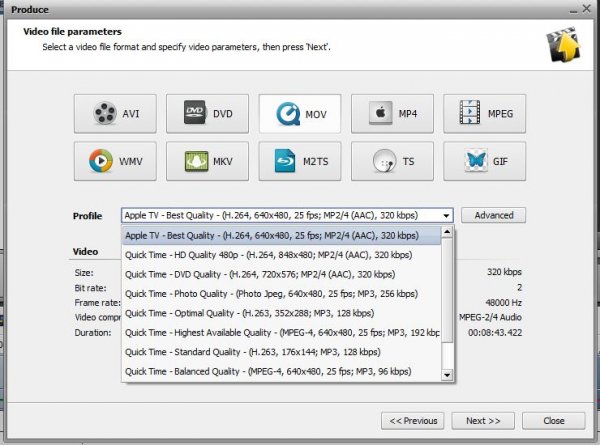Click the 00:08:43.422 duration value
The height and width of the screenshot is (445, 600).
tap(495, 333)
